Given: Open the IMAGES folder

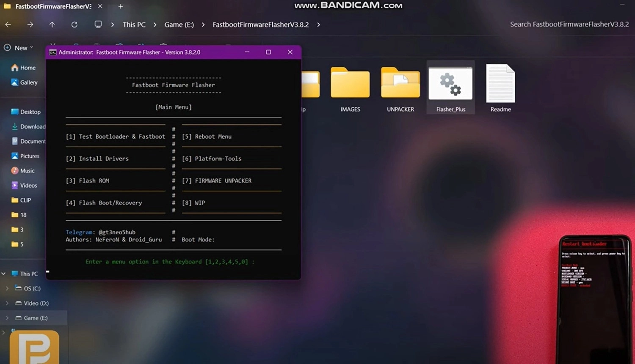Looking at the screenshot, I should 350,89.
